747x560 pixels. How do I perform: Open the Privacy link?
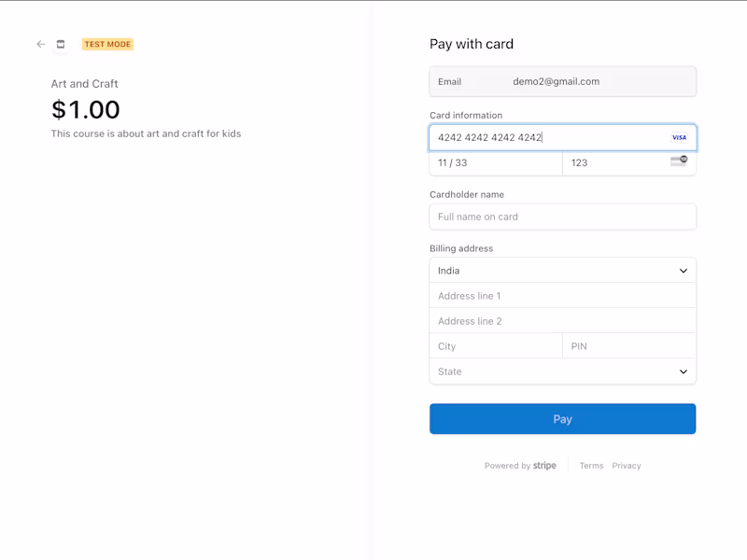click(x=627, y=466)
